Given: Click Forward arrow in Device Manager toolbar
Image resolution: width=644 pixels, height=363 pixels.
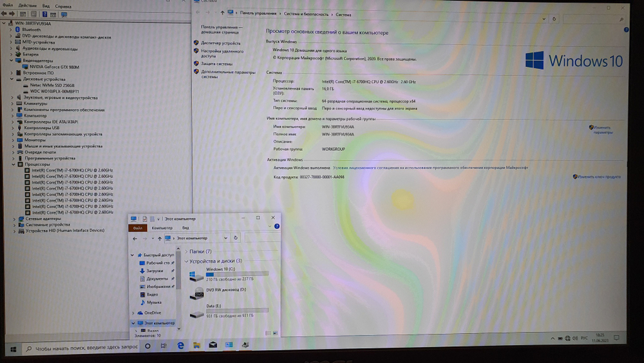Looking at the screenshot, I should click(12, 14).
